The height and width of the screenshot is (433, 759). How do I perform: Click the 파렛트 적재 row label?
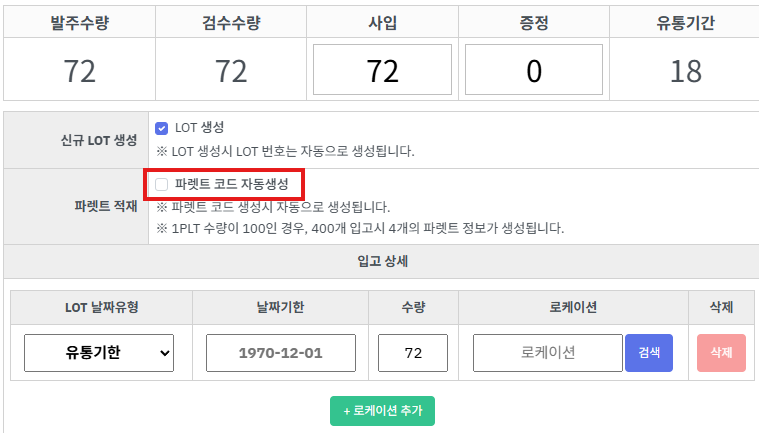pos(106,206)
